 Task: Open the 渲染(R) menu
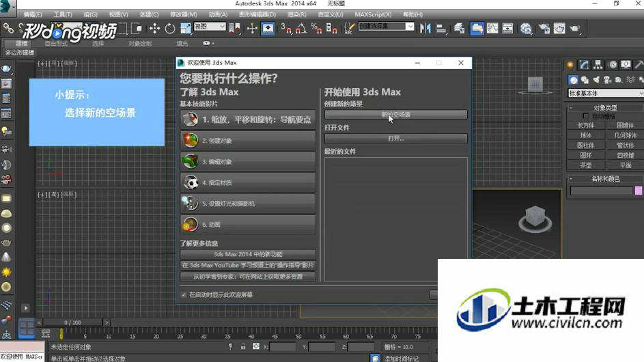[296, 14]
